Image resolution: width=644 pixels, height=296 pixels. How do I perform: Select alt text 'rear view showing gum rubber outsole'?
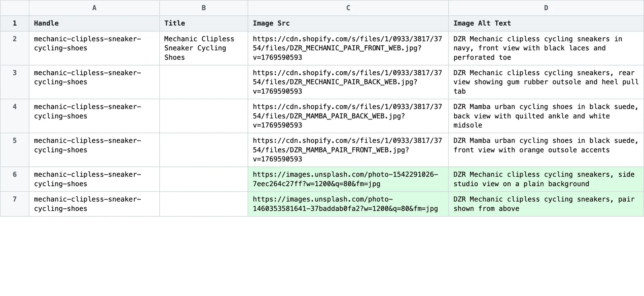[546, 82]
